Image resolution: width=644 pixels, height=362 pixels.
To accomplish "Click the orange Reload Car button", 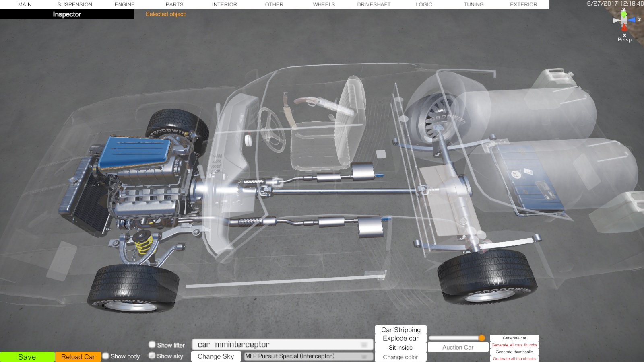I will point(78,357).
